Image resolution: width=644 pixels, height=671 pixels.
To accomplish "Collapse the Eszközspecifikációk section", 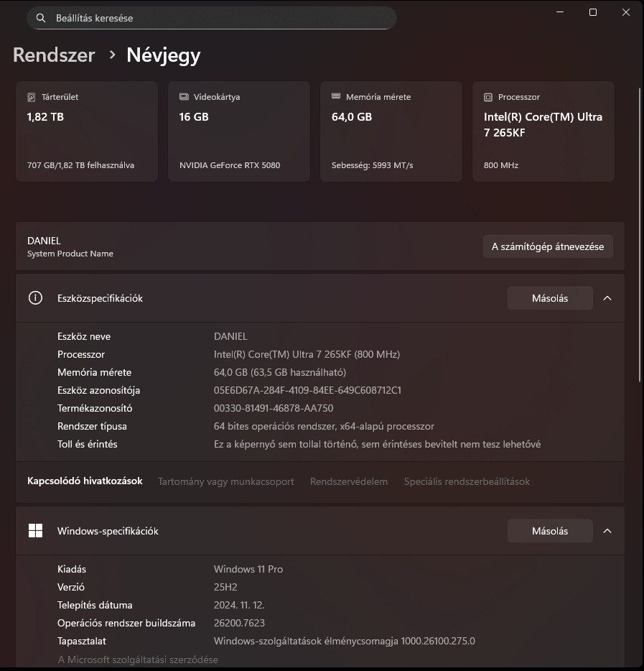I will point(607,298).
